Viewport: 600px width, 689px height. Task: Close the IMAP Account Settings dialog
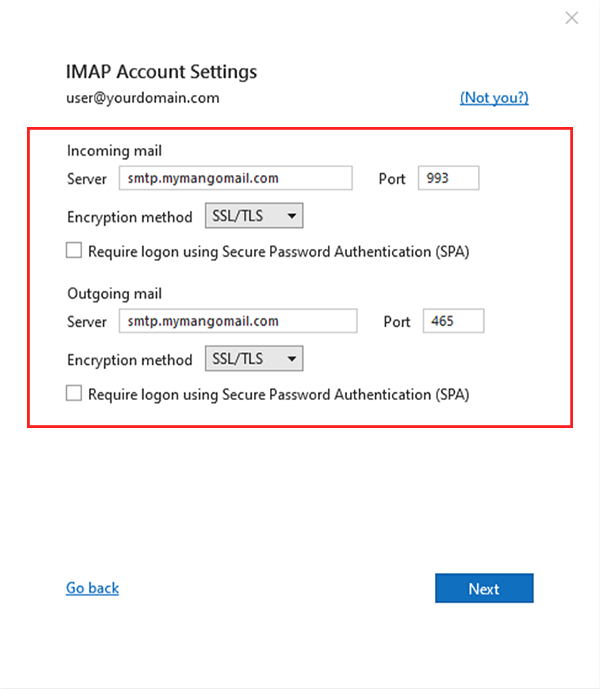tap(571, 18)
